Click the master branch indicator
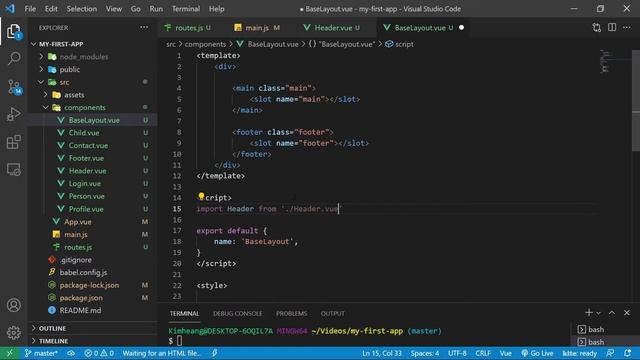 tap(41, 353)
